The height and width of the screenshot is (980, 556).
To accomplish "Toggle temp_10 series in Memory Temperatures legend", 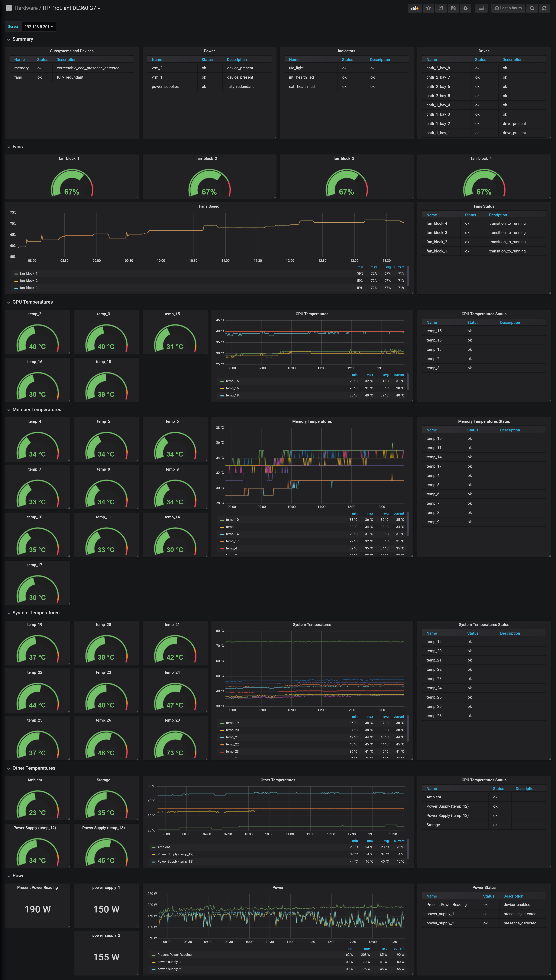I will click(232, 520).
